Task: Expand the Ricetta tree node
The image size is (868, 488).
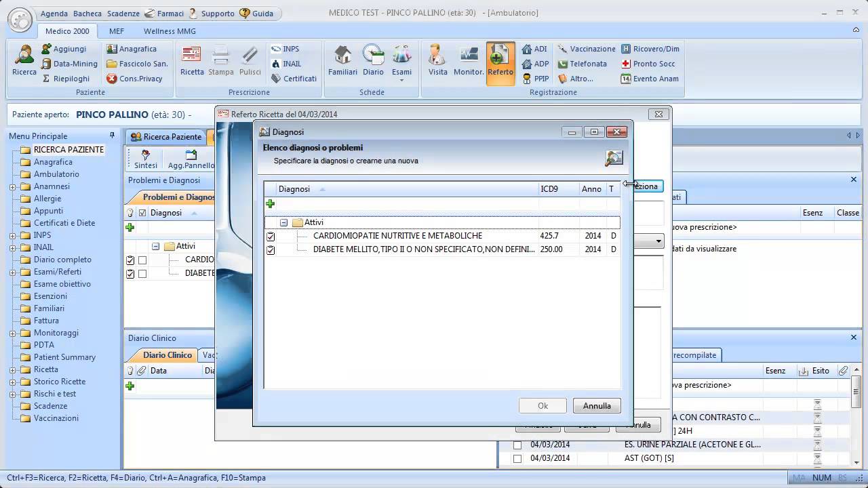Action: [x=13, y=370]
